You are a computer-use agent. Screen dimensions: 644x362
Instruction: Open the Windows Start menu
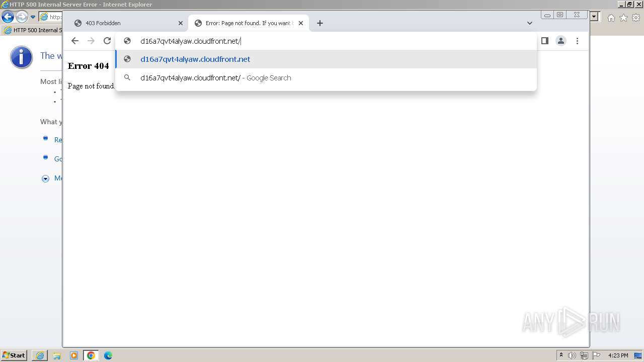click(x=14, y=355)
